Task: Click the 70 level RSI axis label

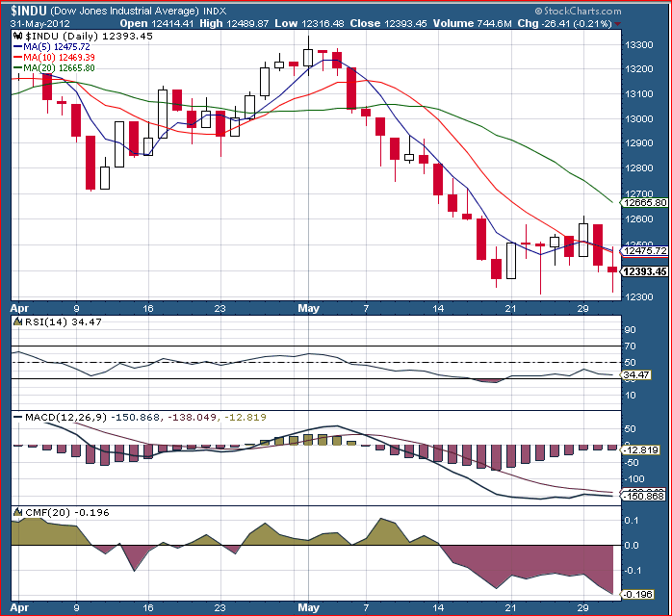Action: (630, 346)
